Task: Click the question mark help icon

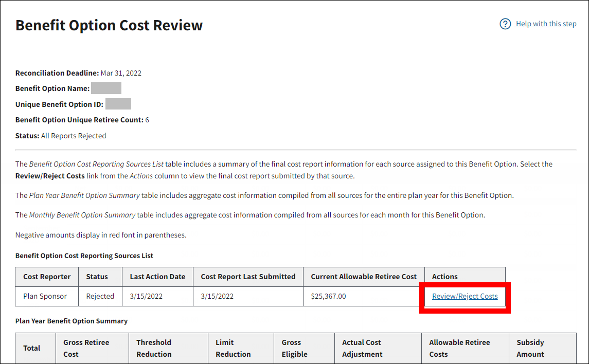Action: coord(505,24)
